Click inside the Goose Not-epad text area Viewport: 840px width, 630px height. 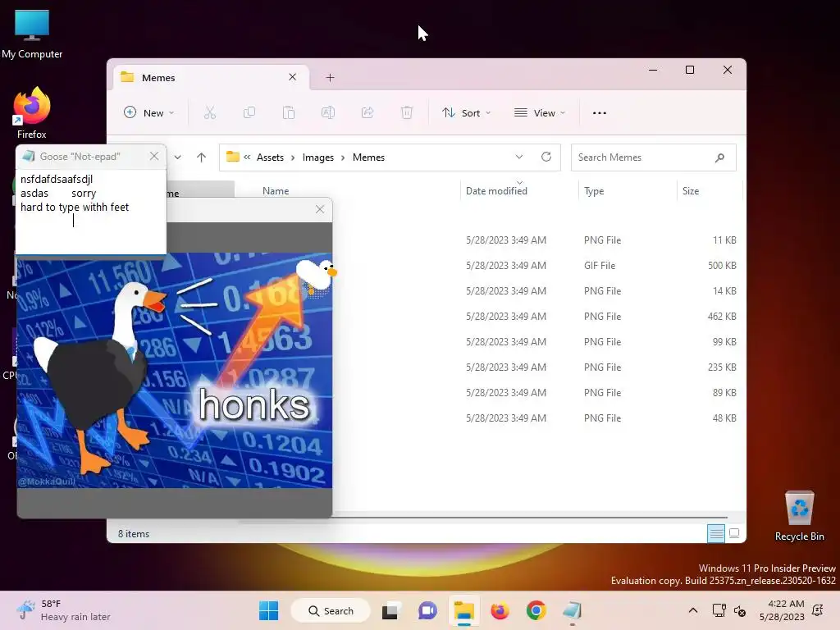pyautogui.click(x=91, y=212)
